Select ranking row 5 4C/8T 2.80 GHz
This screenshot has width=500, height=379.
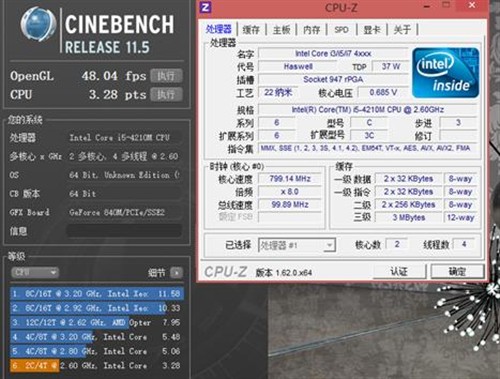[x=97, y=351]
